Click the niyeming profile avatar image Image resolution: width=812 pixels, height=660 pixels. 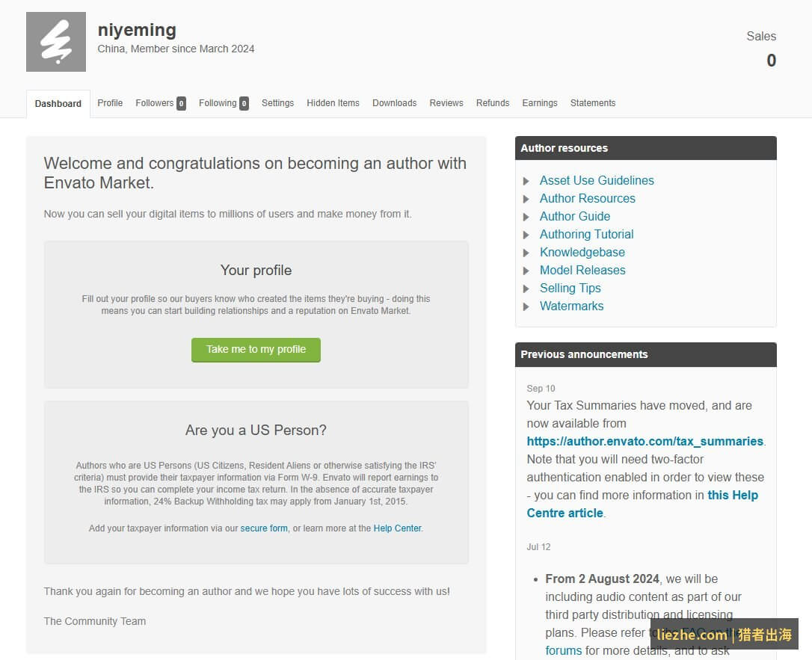click(56, 42)
